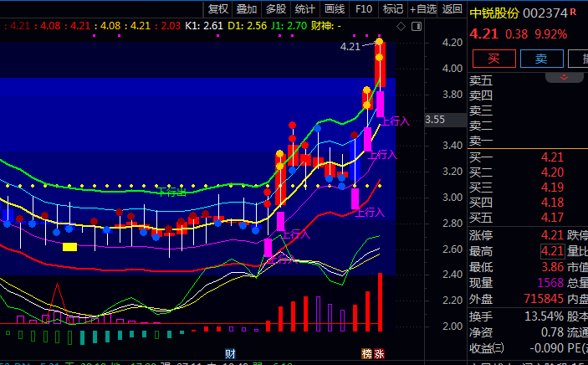Expand order book with red chevron
The height and width of the screenshot is (365, 588).
coord(564,77)
